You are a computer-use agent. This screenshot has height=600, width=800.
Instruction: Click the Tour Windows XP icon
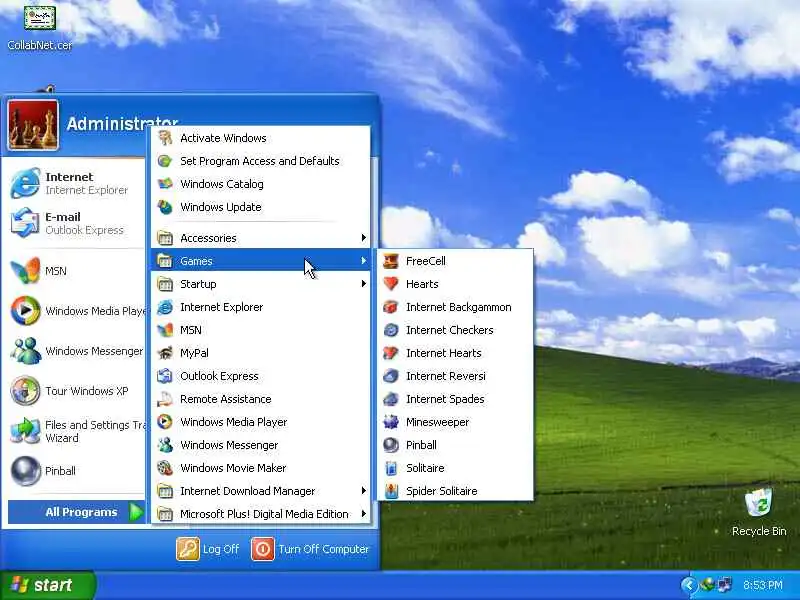coord(25,391)
